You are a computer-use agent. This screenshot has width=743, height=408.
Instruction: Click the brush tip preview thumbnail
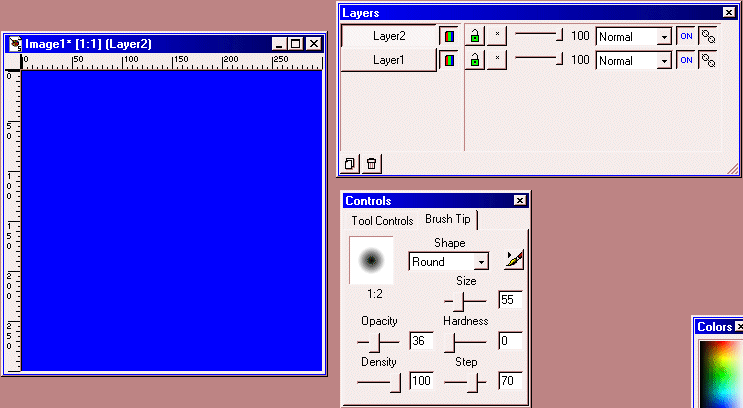coord(372,260)
